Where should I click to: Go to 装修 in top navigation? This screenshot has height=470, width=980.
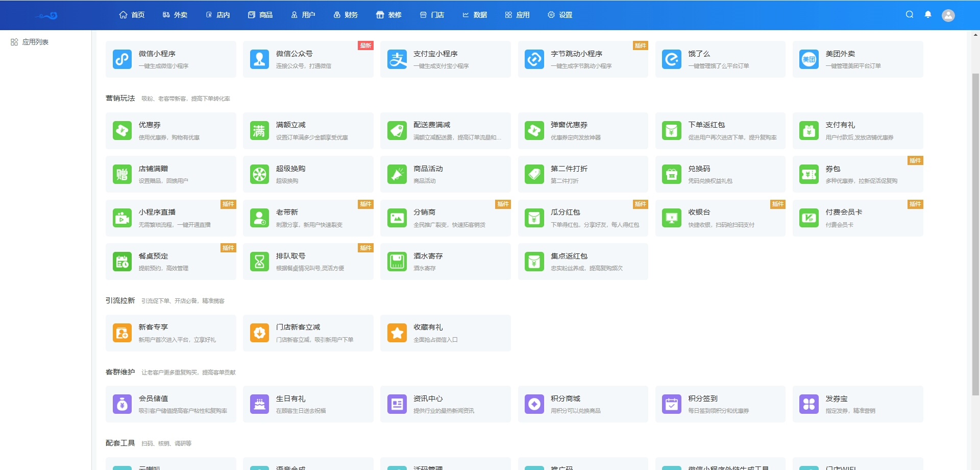[x=389, y=15]
